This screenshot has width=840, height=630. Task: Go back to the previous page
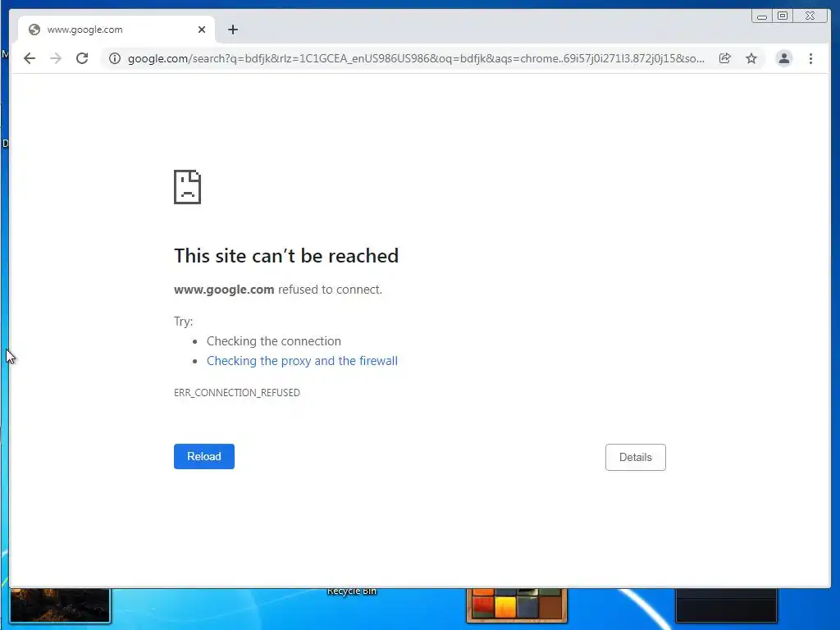point(30,58)
